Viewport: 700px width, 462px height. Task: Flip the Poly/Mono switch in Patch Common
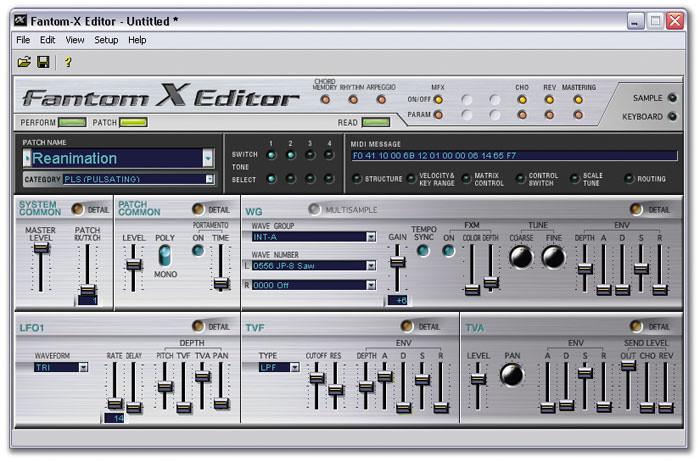tap(164, 256)
